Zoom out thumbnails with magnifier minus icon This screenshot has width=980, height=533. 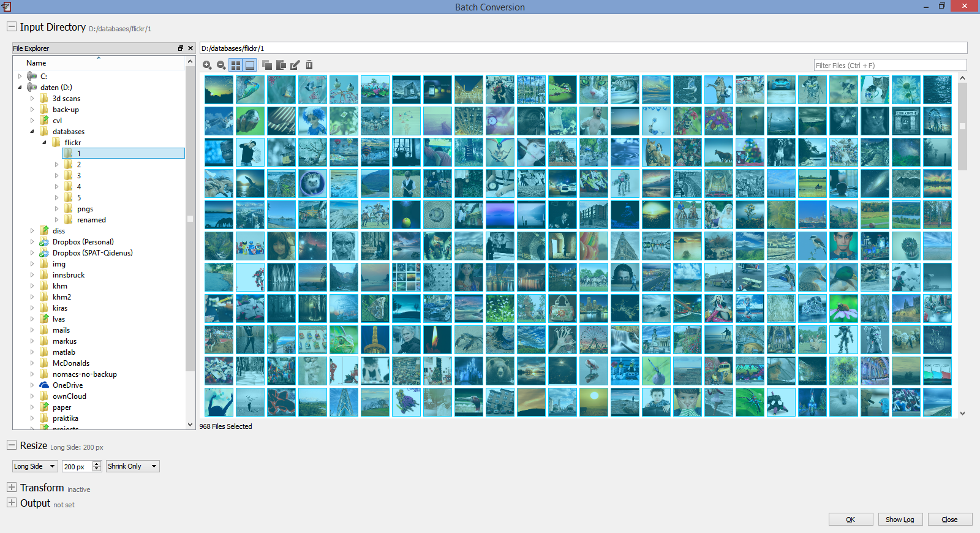click(x=221, y=65)
